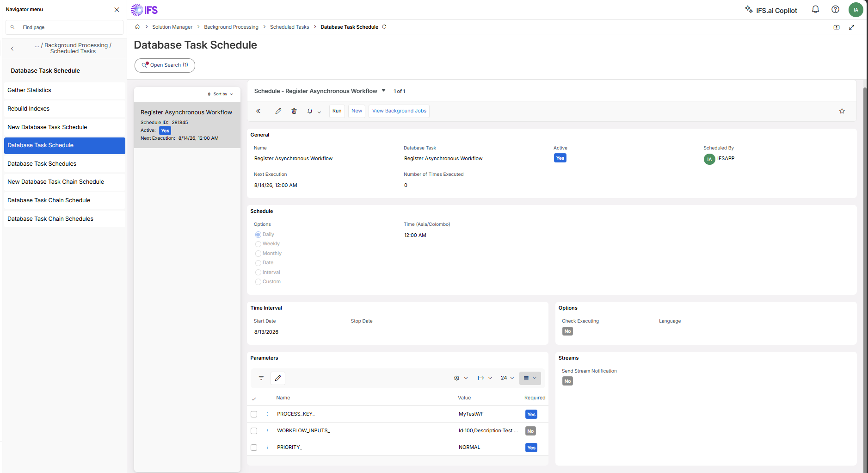The width and height of the screenshot is (868, 473).
Task: Open Parameters export options
Action: (485, 378)
